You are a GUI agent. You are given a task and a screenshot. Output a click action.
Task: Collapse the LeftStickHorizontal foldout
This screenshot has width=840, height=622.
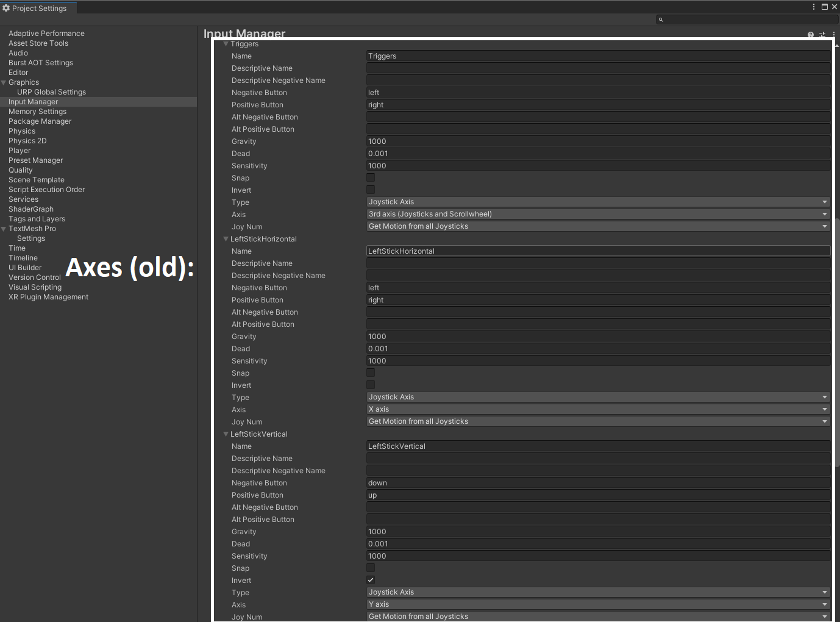[x=226, y=239]
